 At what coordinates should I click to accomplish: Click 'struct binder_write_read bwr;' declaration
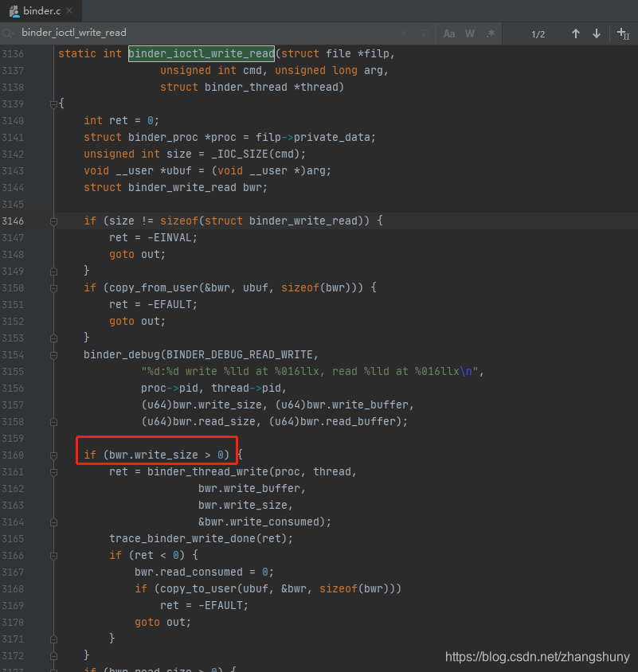pos(175,187)
